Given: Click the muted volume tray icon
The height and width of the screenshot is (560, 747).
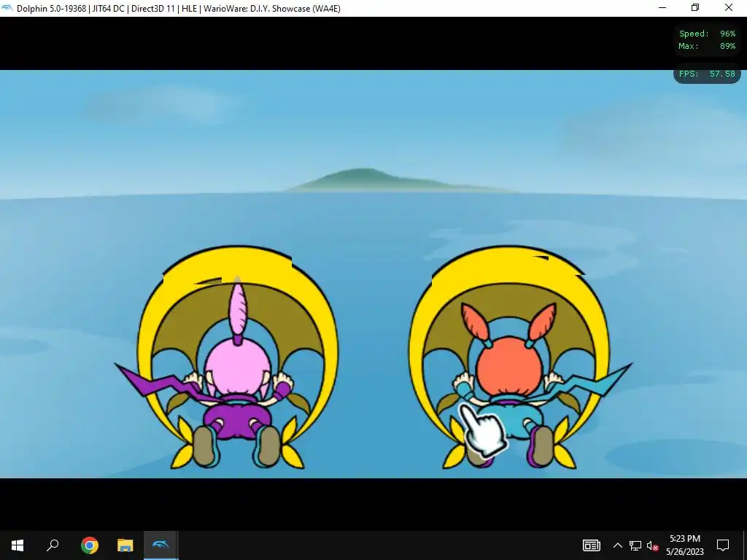Looking at the screenshot, I should pyautogui.click(x=652, y=545).
